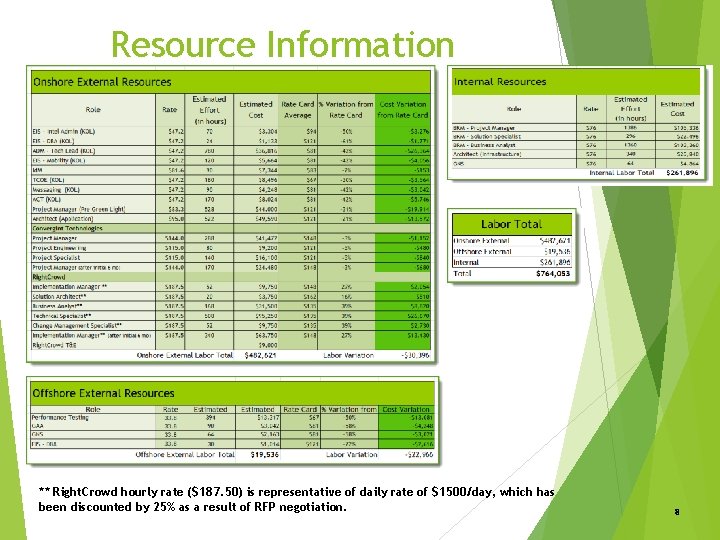Click the 'Rate Card Average' onshore column header
This screenshot has width=720, height=540.
pyautogui.click(x=298, y=110)
